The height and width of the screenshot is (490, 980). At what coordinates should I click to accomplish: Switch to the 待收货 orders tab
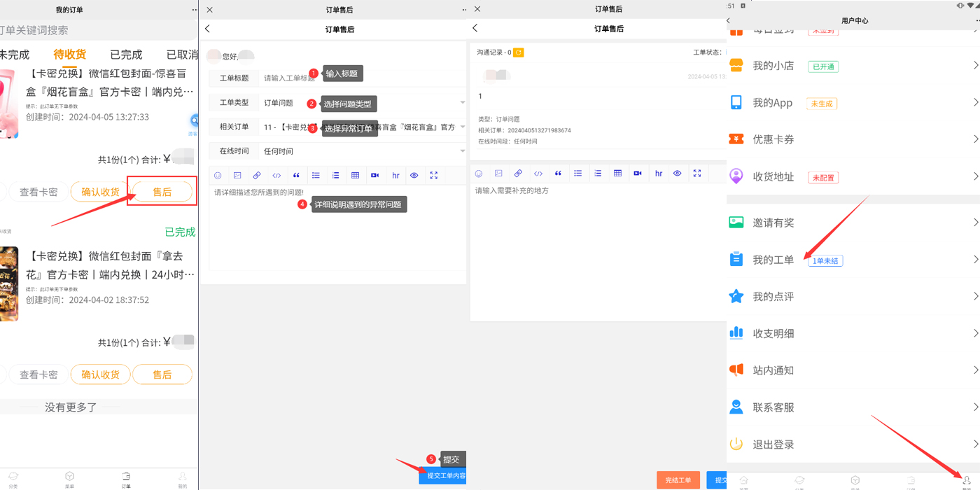pyautogui.click(x=70, y=55)
